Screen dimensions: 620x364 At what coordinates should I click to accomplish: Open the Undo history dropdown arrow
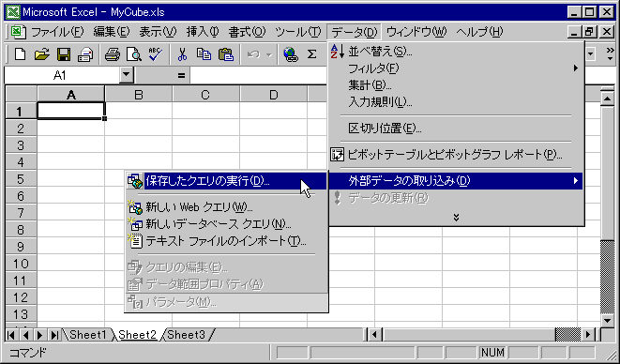[269, 54]
